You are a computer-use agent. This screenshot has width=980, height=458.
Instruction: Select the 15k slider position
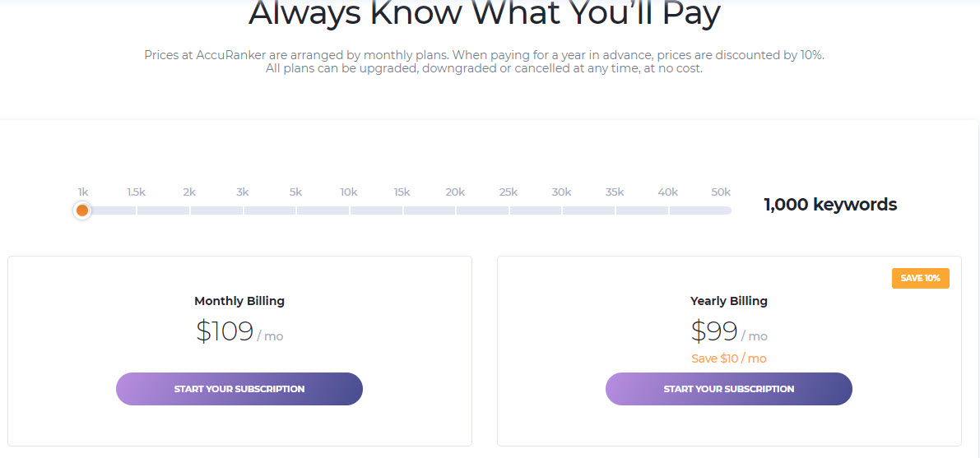tap(402, 192)
